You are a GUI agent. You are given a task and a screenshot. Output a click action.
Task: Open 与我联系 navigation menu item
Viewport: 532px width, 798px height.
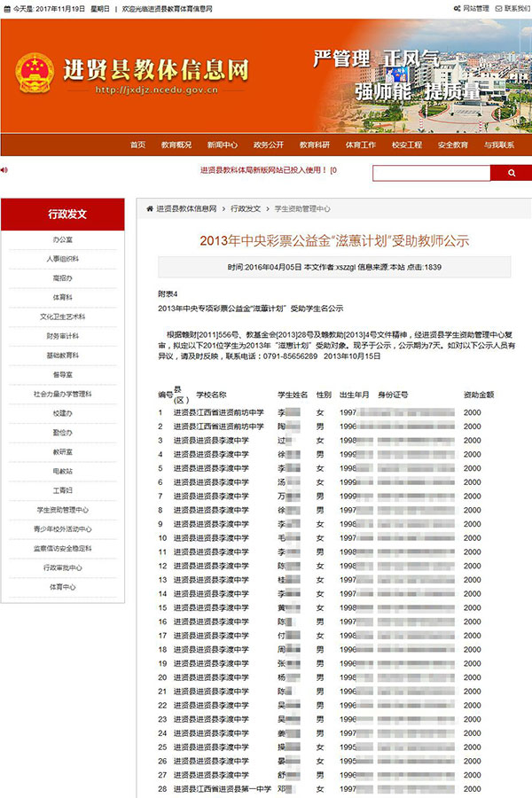coord(499,145)
